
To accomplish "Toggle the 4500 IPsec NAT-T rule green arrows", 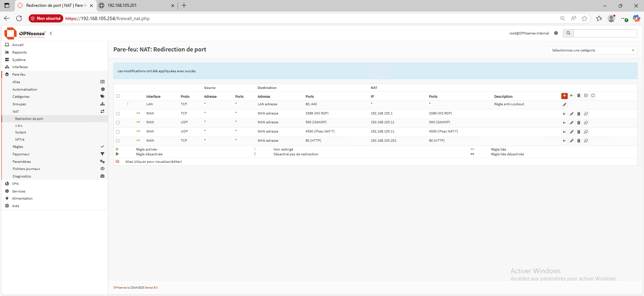I will click(138, 131).
